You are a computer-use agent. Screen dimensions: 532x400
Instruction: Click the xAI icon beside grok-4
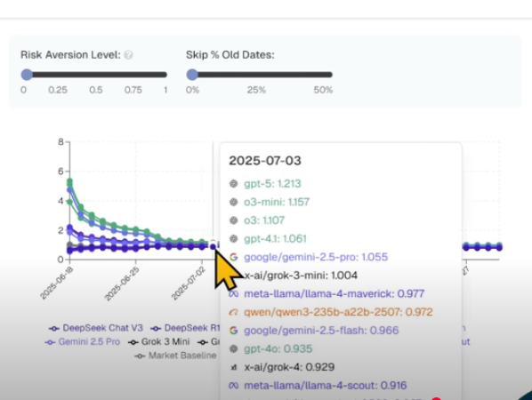click(233, 367)
